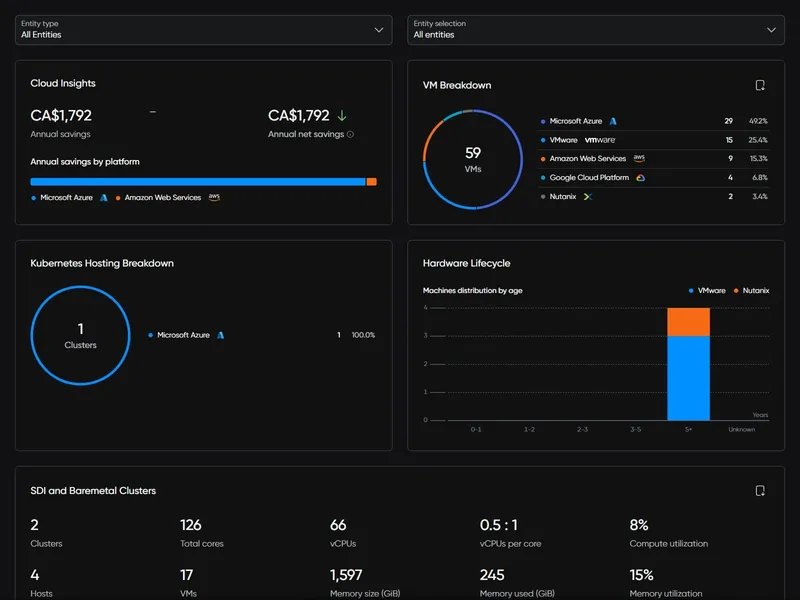
Task: Click CA$1,792 Annual net savings value
Action: (x=299, y=116)
